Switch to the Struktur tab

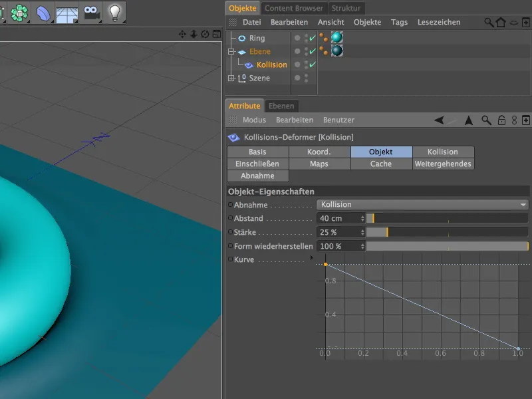(345, 8)
